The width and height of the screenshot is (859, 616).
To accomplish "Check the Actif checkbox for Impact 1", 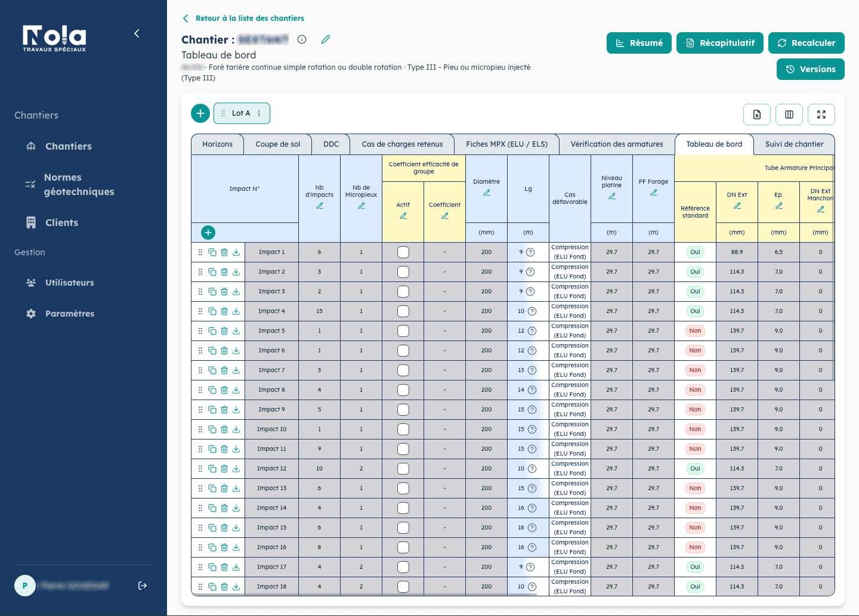I will [x=403, y=252].
